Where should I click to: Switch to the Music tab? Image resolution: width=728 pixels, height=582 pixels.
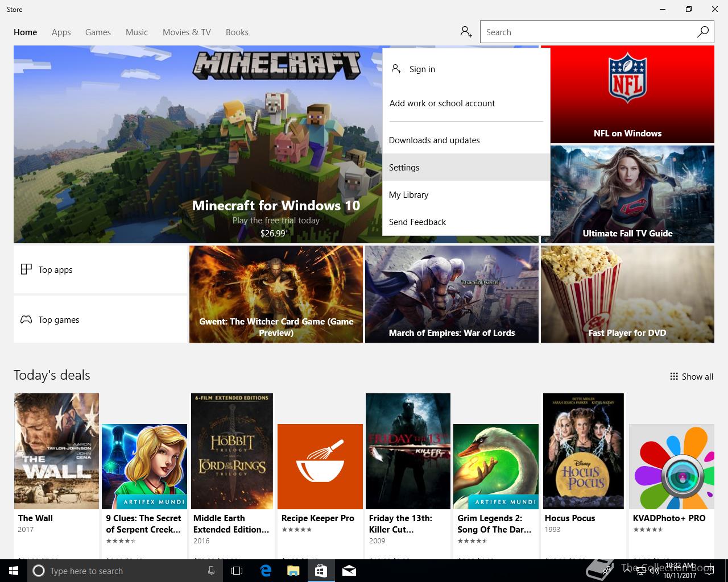point(136,32)
